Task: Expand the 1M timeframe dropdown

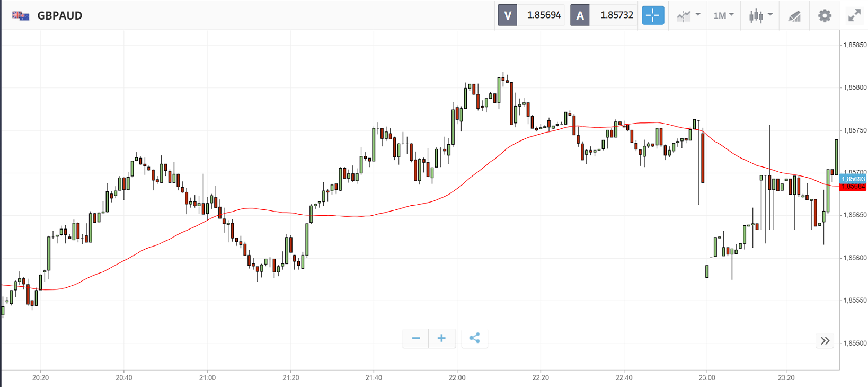Action: [723, 15]
